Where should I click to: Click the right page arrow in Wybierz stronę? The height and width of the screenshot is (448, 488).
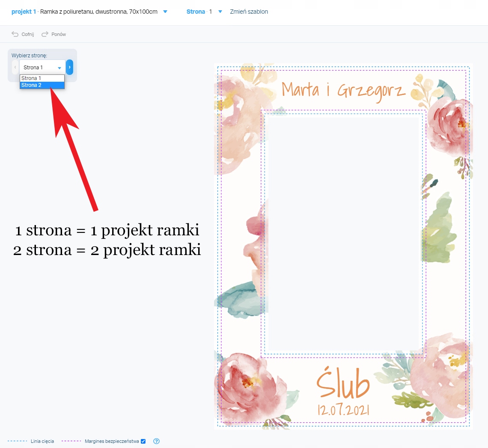[69, 67]
